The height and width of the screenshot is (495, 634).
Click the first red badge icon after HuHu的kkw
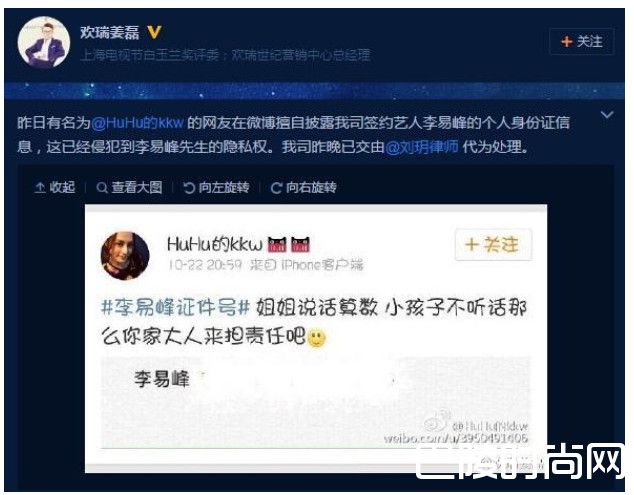[x=277, y=245]
